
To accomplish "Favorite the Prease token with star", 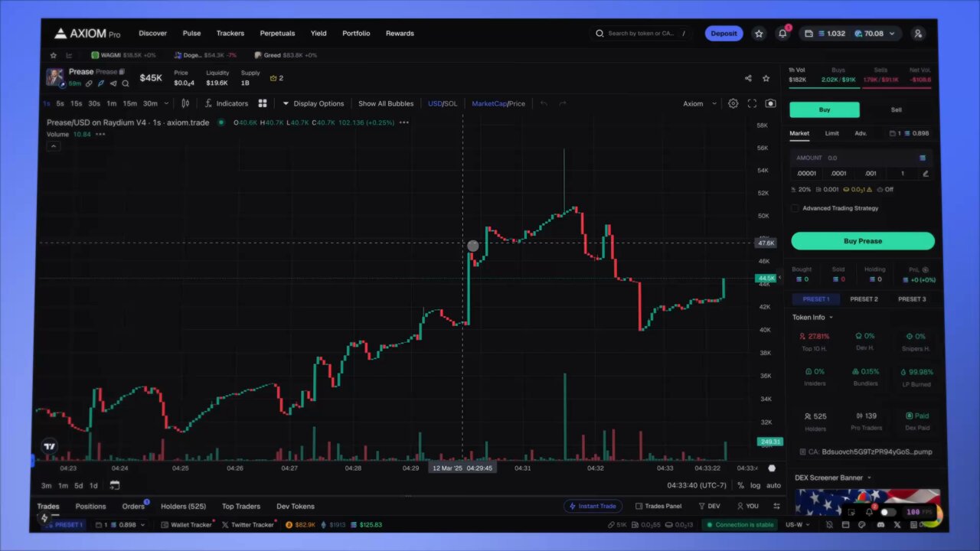I will [766, 78].
